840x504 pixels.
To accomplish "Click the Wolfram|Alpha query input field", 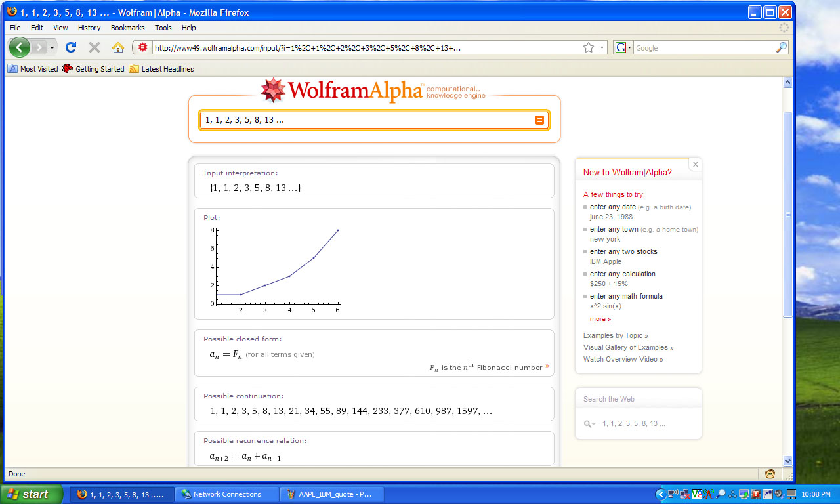I will pos(367,120).
